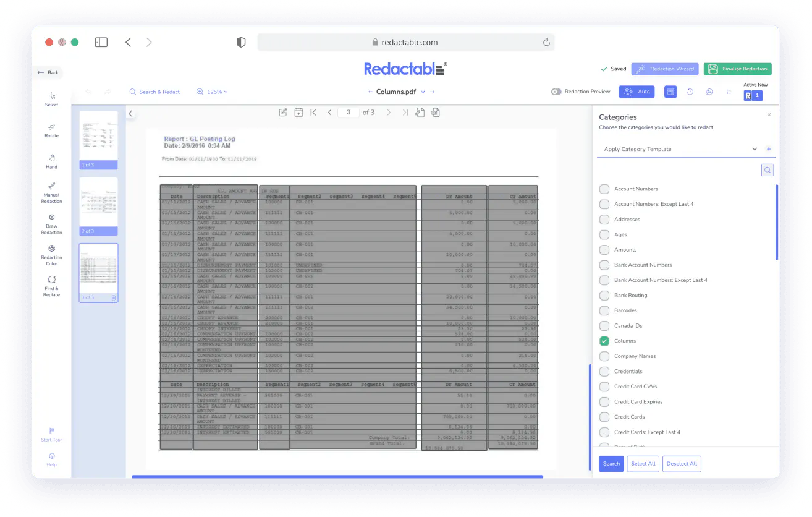Check the Addresses checkbox
The width and height of the screenshot is (812, 517).
(604, 220)
